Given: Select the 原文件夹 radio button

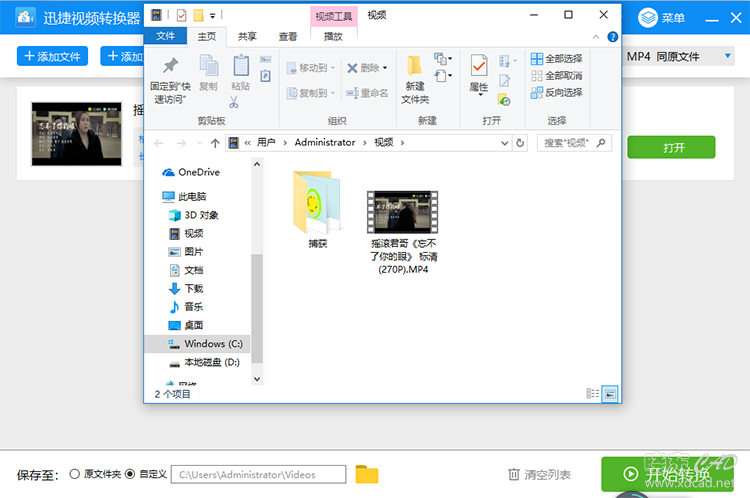Looking at the screenshot, I should [x=74, y=474].
